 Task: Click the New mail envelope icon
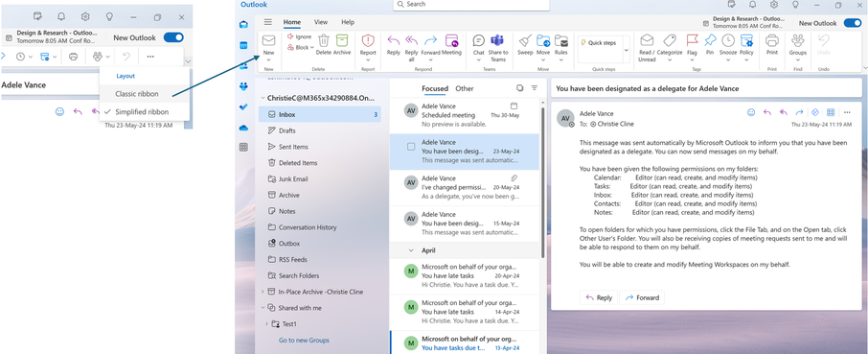[x=268, y=40]
